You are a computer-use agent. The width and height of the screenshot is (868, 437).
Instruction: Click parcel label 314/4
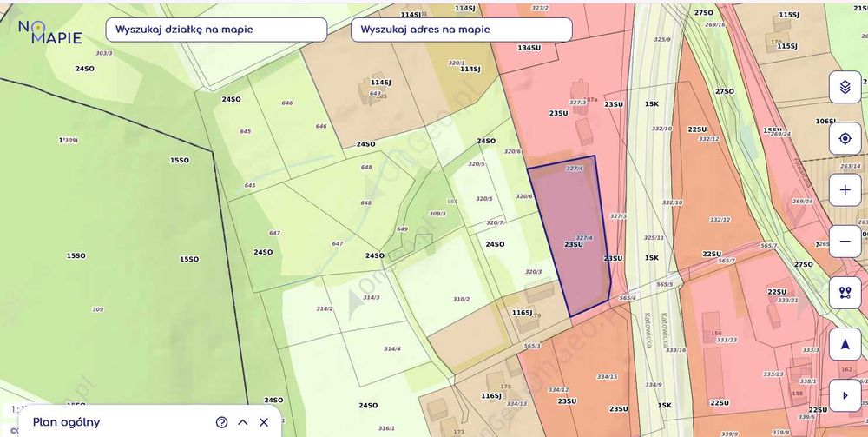coord(392,349)
